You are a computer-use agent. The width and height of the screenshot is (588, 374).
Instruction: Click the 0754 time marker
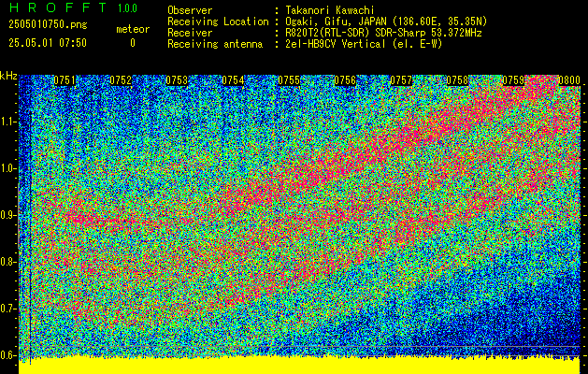point(233,80)
